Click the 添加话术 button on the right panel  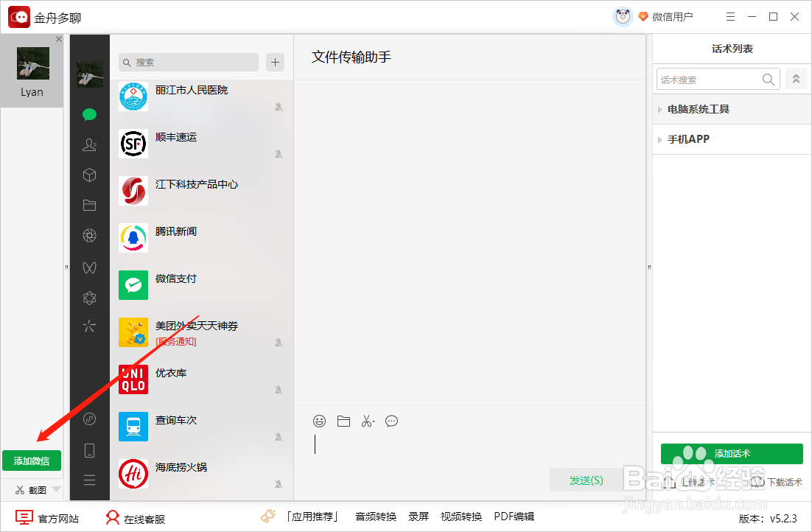click(x=731, y=454)
